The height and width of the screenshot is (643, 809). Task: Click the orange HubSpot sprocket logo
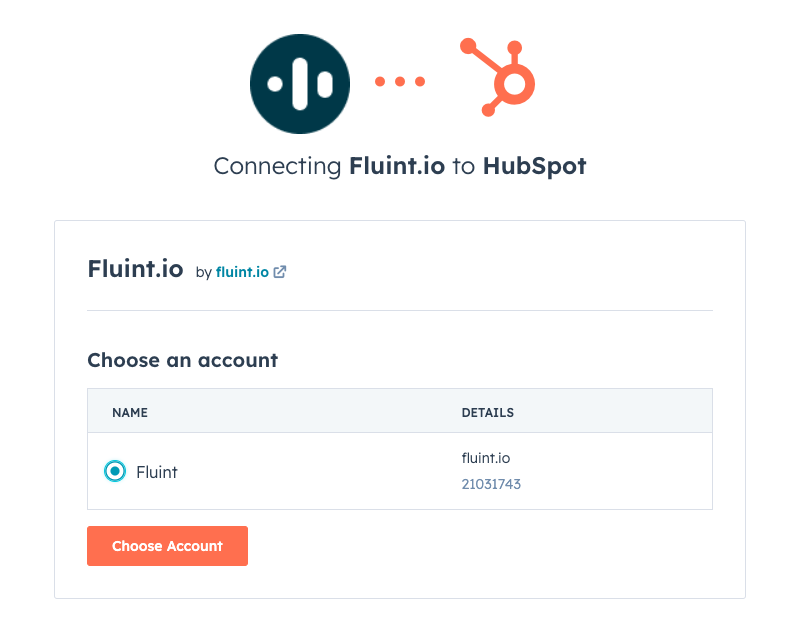pyautogui.click(x=499, y=78)
